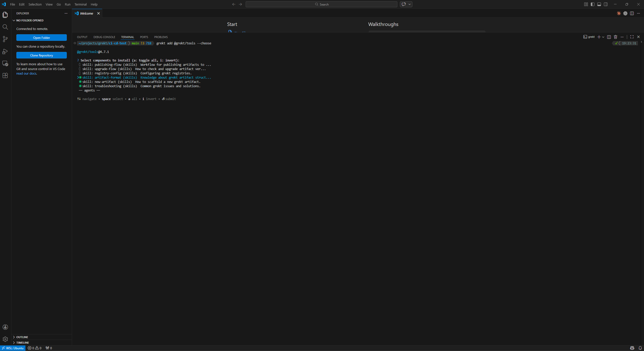Open the Terminal menu

[x=80, y=4]
